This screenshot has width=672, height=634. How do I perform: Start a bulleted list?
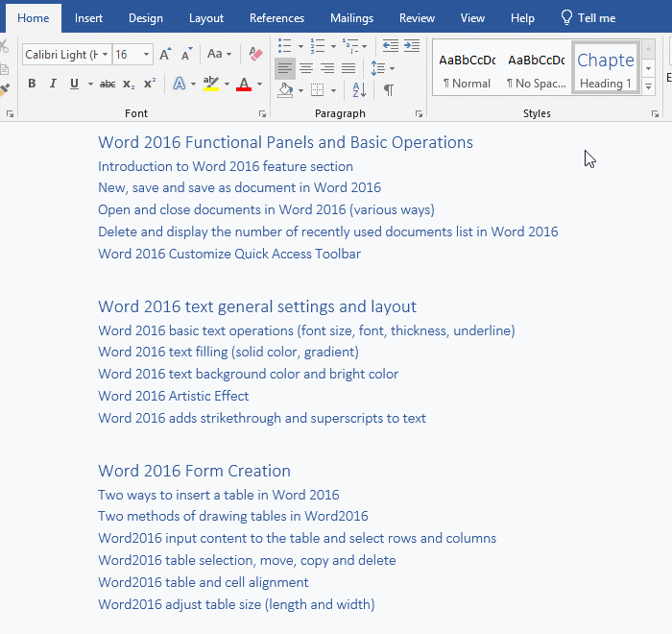tap(284, 45)
